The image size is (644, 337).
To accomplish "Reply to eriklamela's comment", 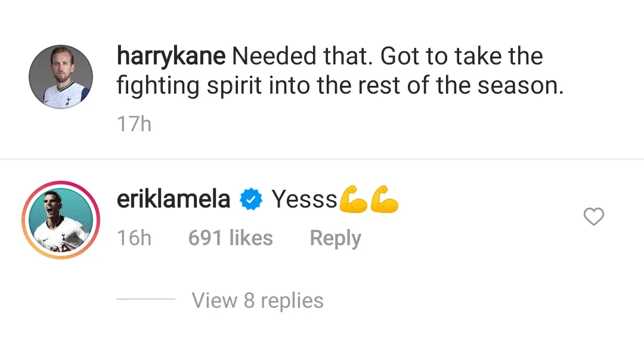I will 335,238.
